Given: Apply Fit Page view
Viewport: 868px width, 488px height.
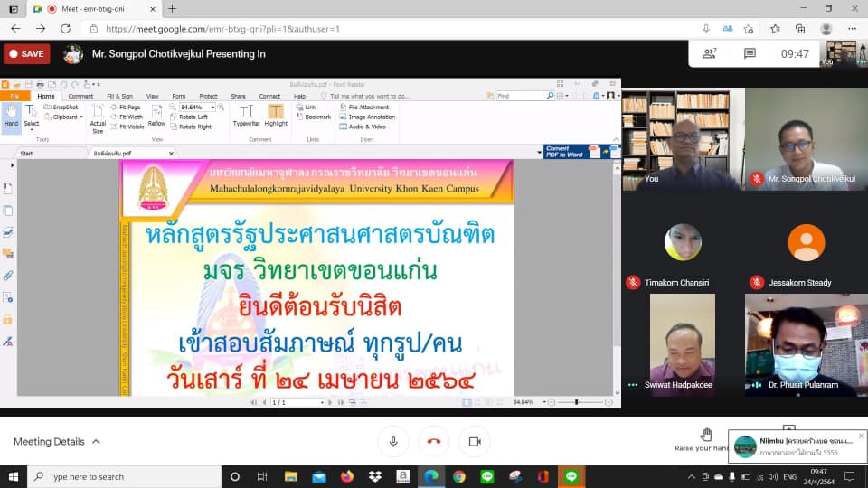Looking at the screenshot, I should pos(126,108).
